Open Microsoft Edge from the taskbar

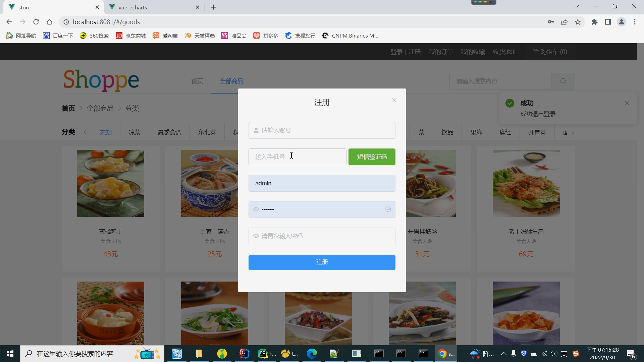(x=312, y=354)
